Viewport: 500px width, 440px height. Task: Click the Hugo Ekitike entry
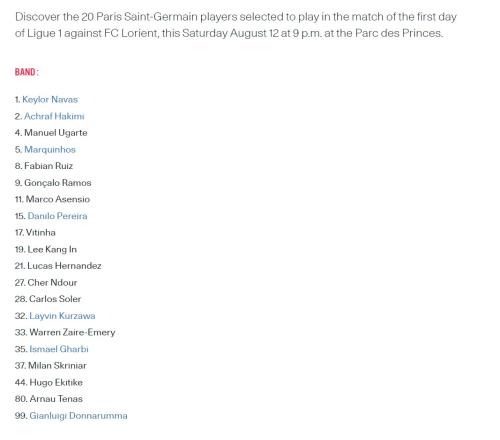[49, 382]
